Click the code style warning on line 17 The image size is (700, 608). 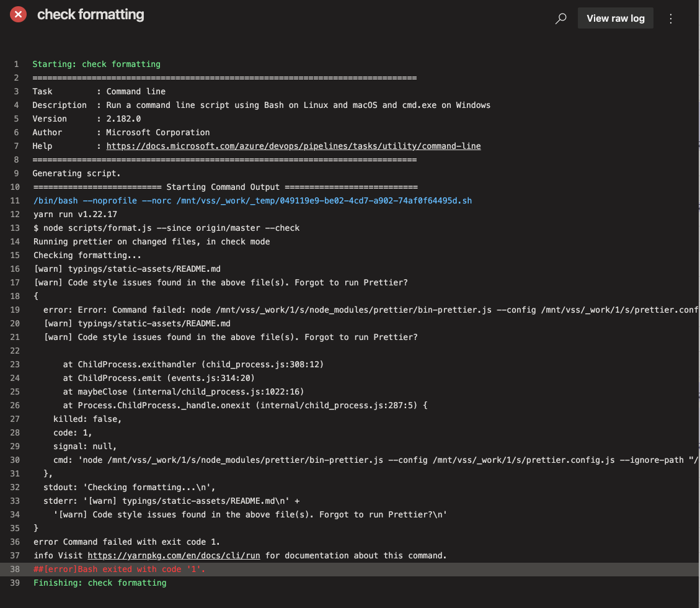pyautogui.click(x=221, y=282)
